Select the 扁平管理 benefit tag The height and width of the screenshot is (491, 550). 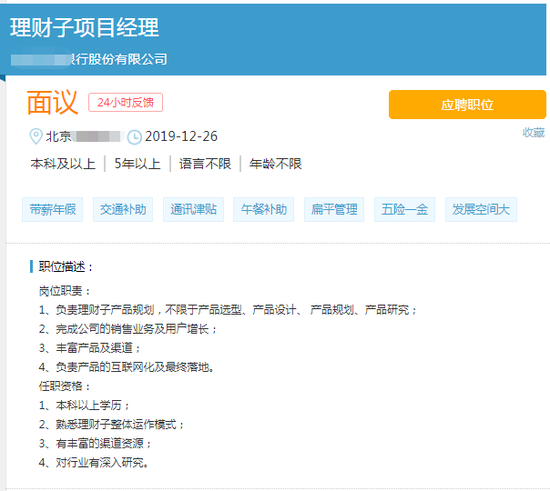(x=334, y=209)
